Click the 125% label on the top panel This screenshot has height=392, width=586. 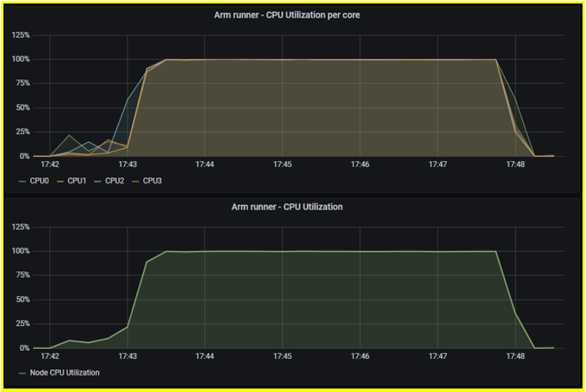tap(21, 35)
